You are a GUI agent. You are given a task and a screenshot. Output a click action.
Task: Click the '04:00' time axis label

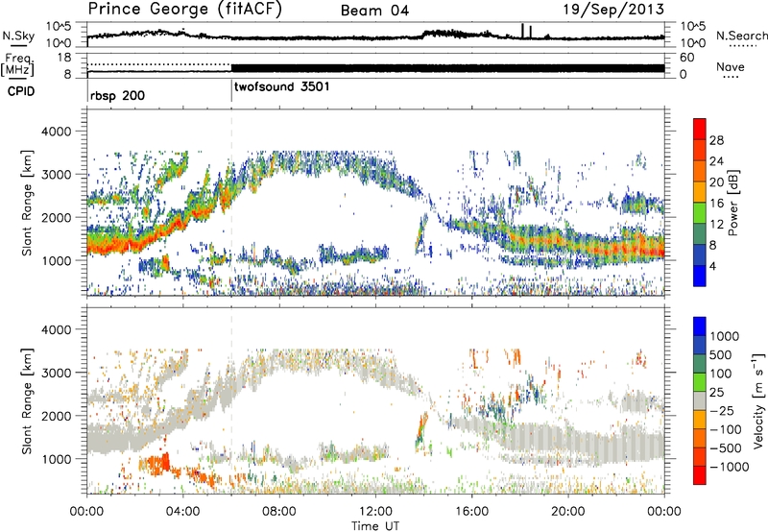click(x=182, y=512)
